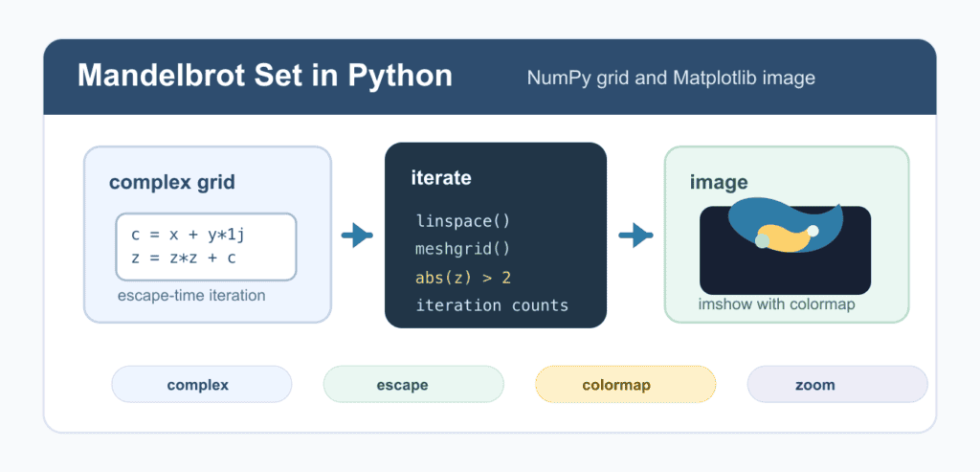Click the dark image preview panel
This screenshot has width=980, height=472.
pyautogui.click(x=785, y=250)
